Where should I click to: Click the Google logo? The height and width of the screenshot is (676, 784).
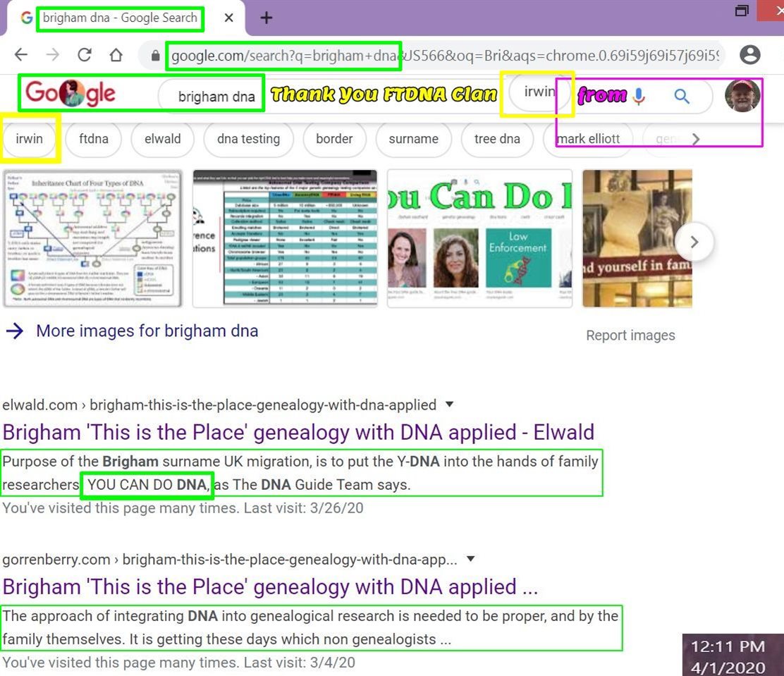71,94
